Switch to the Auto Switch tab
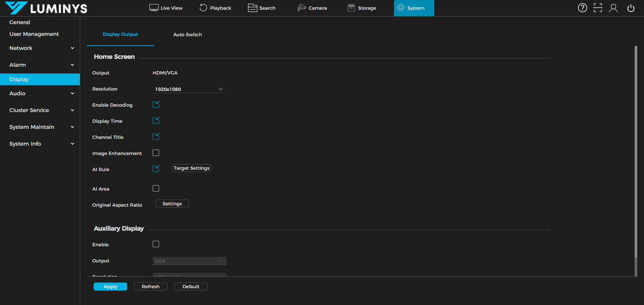 click(187, 34)
